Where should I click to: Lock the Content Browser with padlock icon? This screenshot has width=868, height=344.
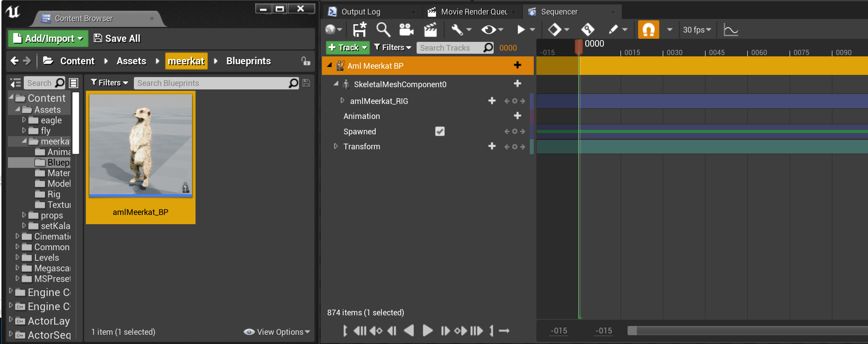click(306, 61)
